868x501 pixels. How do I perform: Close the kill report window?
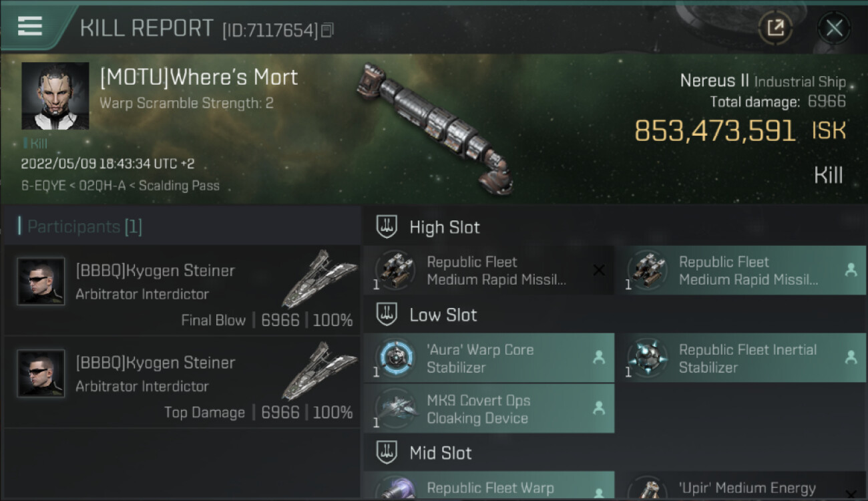click(x=834, y=28)
